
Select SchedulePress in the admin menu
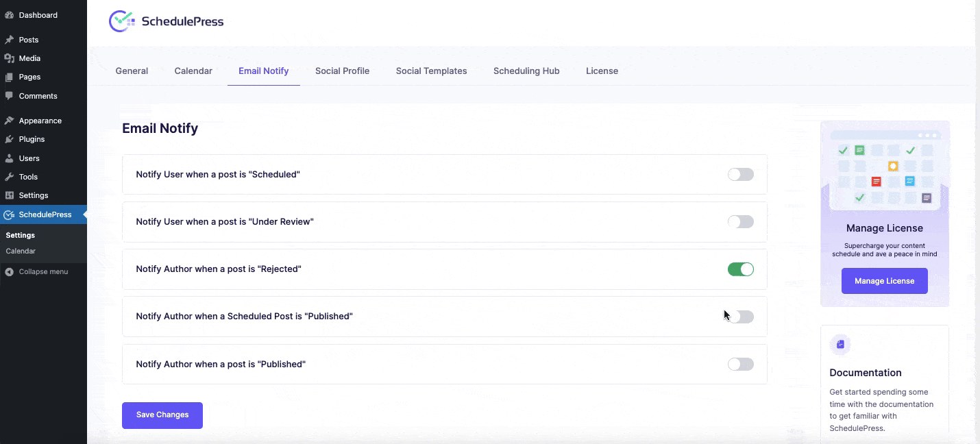[x=43, y=214]
